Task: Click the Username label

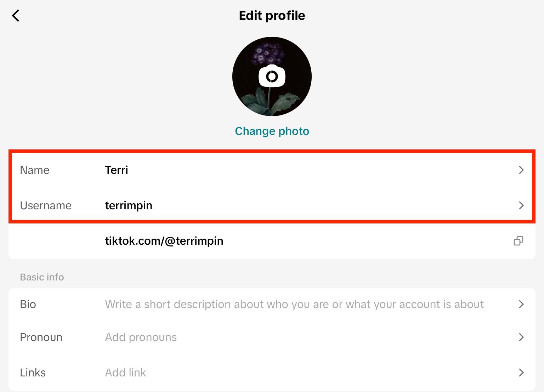Action: (x=46, y=205)
